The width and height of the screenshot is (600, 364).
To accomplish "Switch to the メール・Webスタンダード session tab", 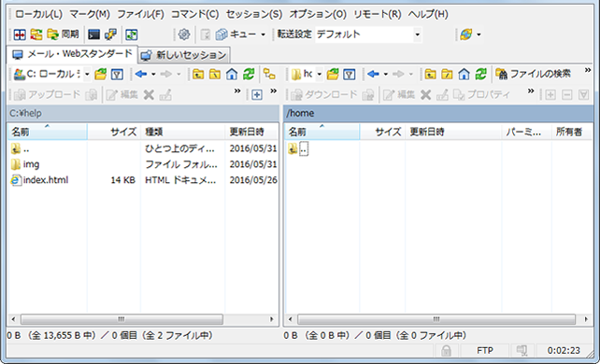I will (x=72, y=54).
